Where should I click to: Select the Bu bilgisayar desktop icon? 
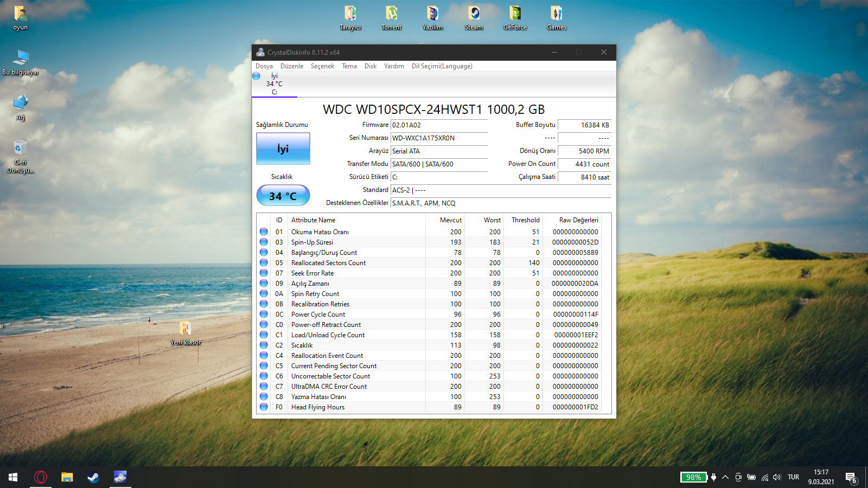coord(21,62)
